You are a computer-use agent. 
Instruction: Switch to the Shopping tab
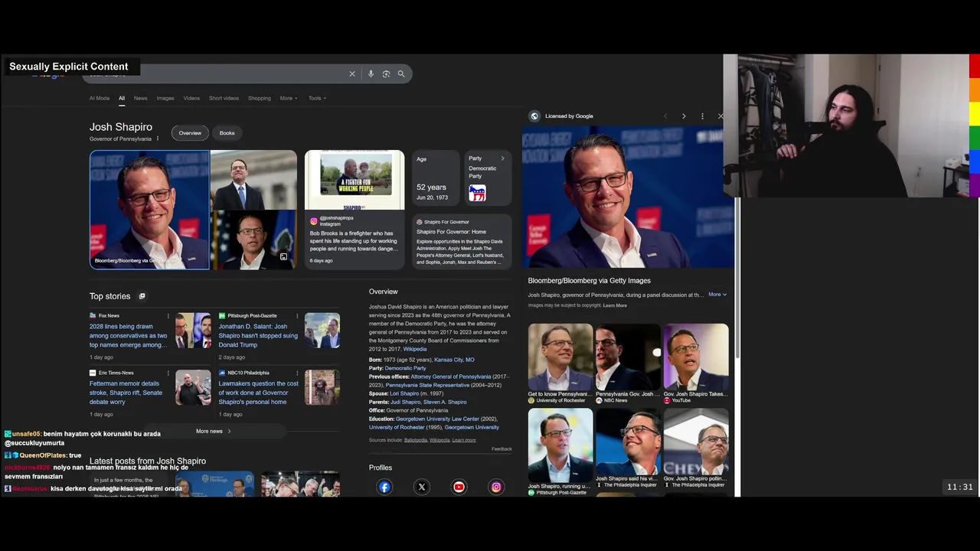point(260,98)
